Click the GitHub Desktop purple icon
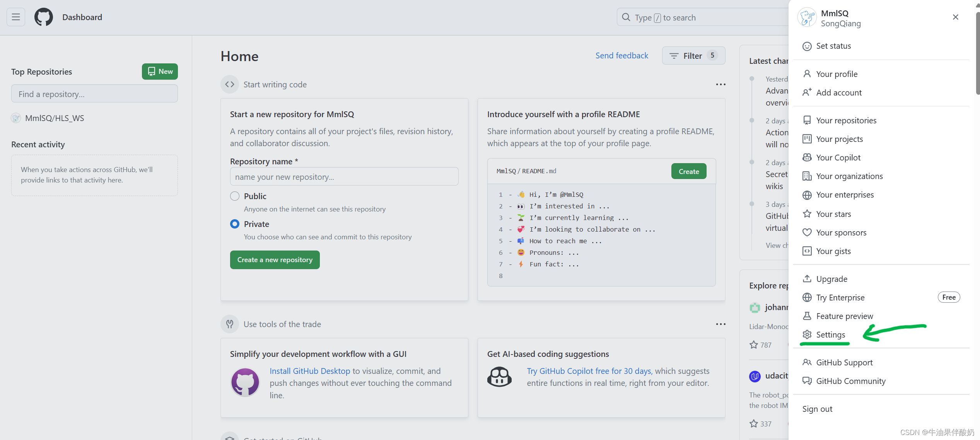The height and width of the screenshot is (440, 980). pyautogui.click(x=245, y=382)
